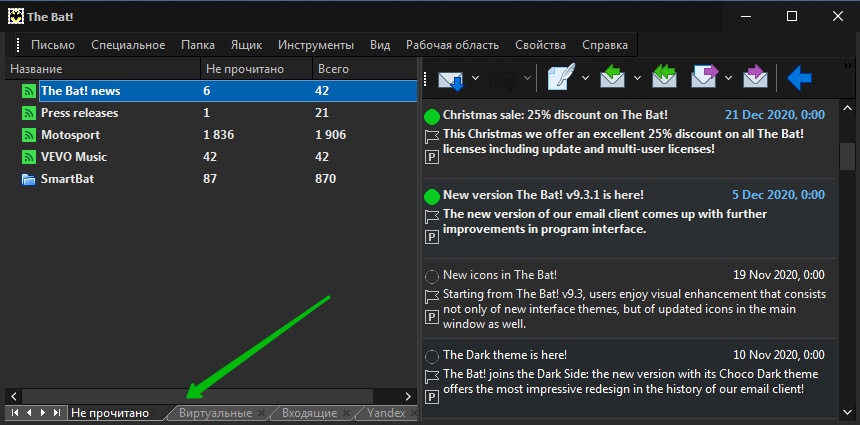Jump to first tab with the tab navigator
The height and width of the screenshot is (425, 860).
tap(15, 412)
